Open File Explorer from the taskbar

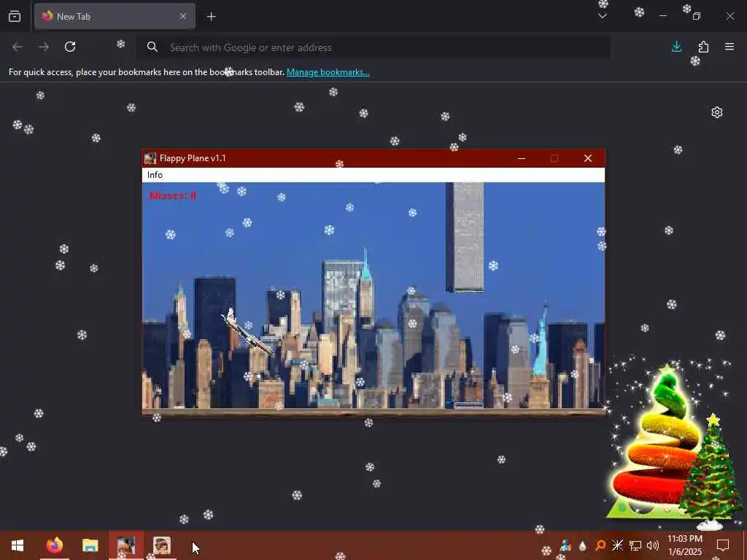[90, 545]
